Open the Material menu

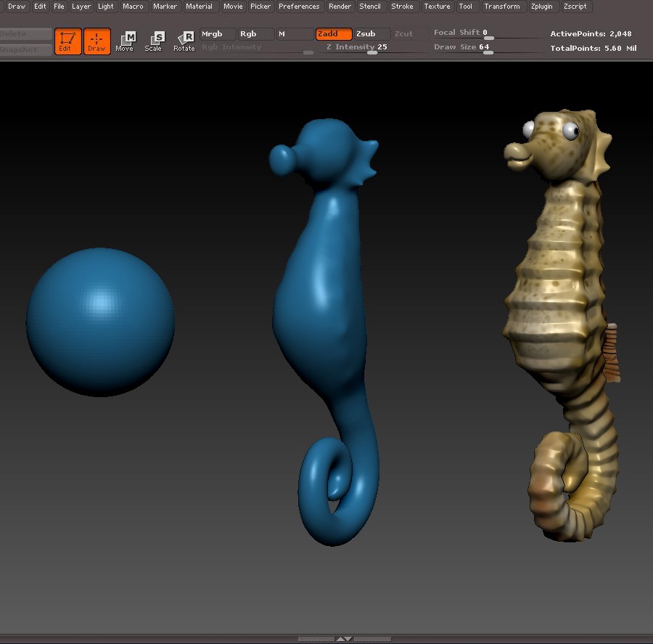pyautogui.click(x=199, y=7)
